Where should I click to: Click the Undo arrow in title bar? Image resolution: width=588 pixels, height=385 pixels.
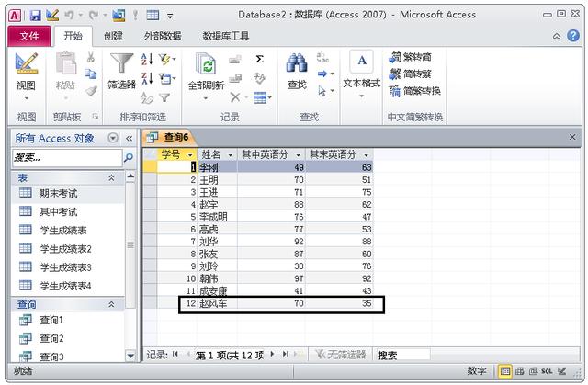pos(69,15)
